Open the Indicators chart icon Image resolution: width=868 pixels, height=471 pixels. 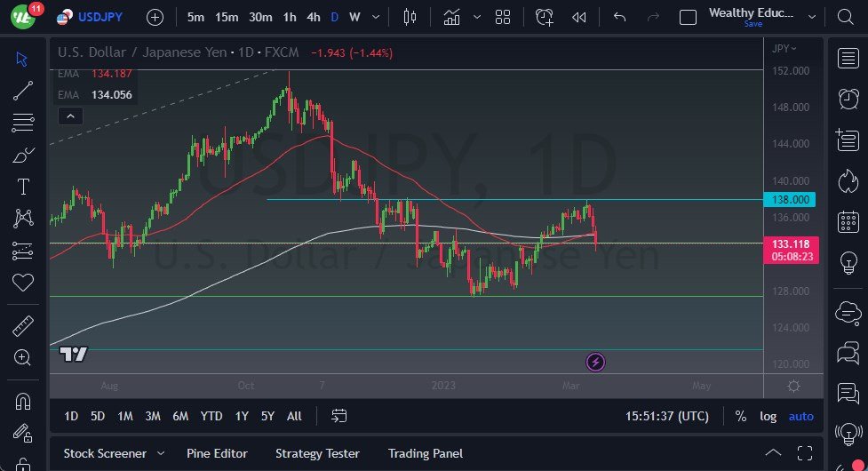point(452,17)
